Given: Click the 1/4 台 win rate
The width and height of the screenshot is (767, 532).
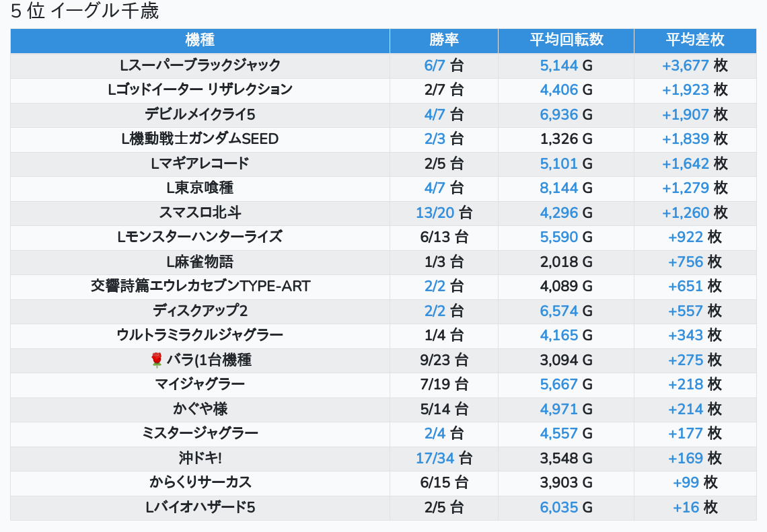Looking at the screenshot, I should [x=443, y=336].
